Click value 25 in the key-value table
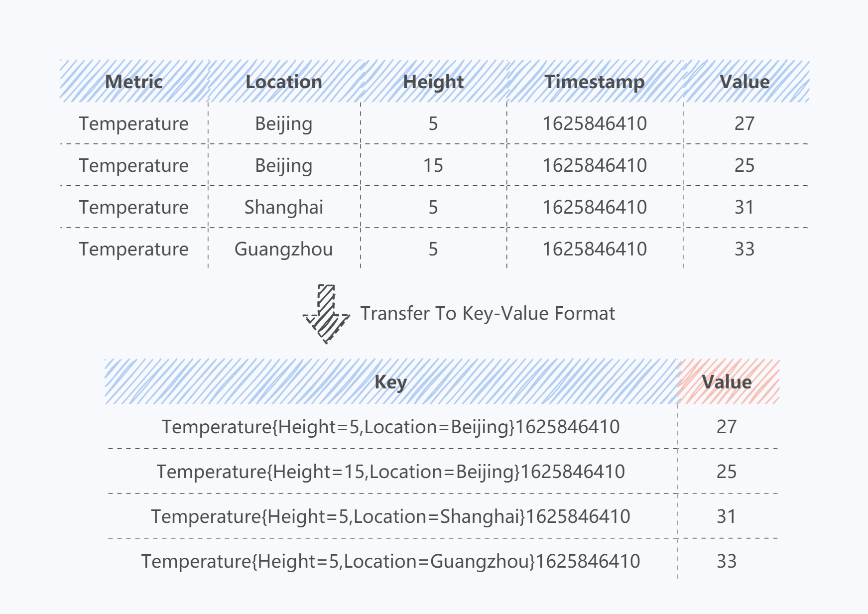Image resolution: width=868 pixels, height=614 pixels. click(727, 472)
